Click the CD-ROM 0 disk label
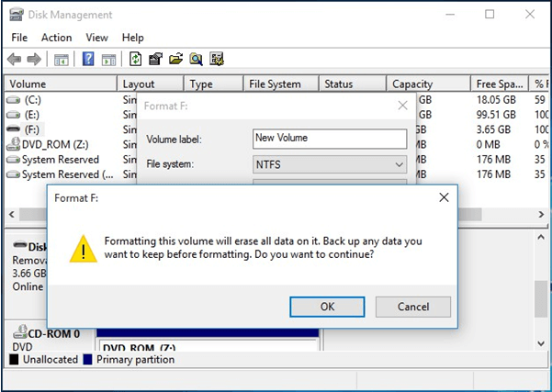 [54, 333]
